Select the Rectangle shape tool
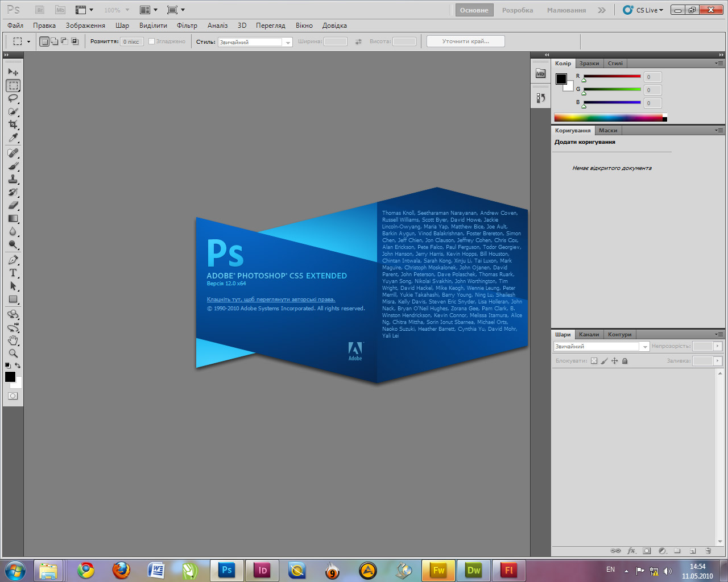728x582 pixels. click(x=13, y=299)
